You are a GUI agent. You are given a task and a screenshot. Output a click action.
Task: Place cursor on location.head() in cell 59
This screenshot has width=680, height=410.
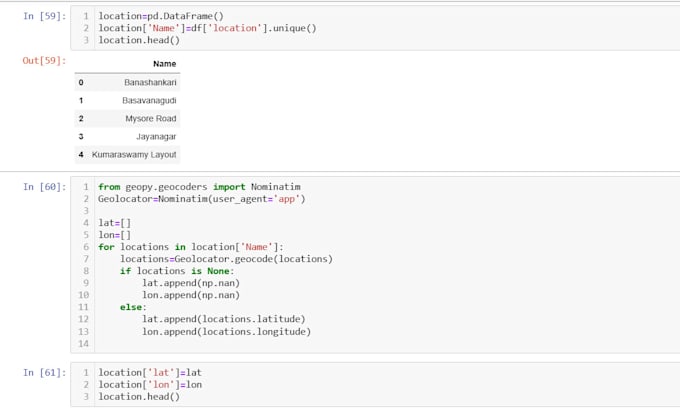coord(139,40)
